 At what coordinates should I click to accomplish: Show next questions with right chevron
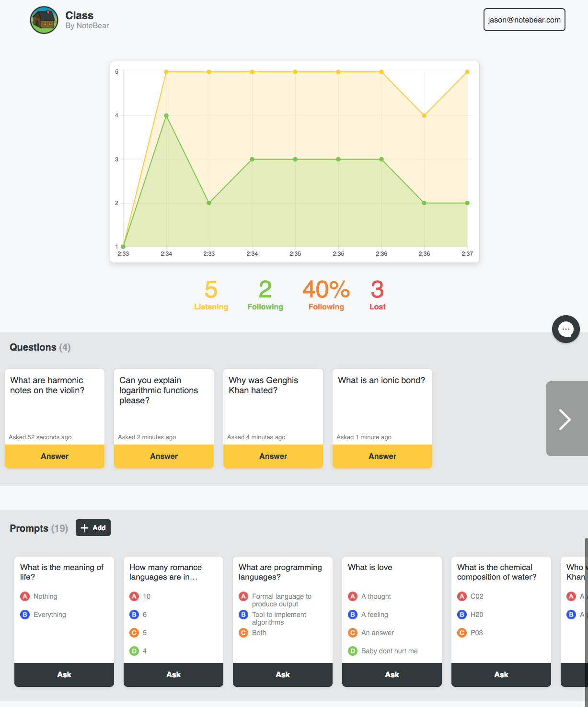(x=567, y=419)
